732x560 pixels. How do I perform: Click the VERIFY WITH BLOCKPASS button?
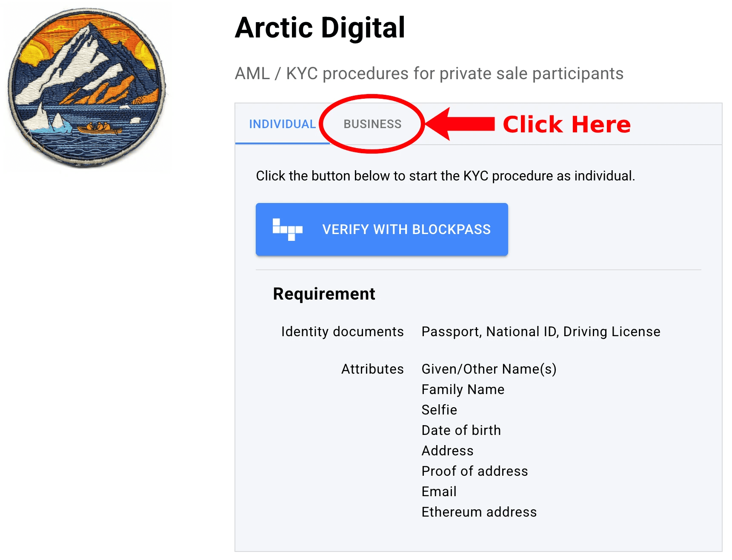(381, 229)
